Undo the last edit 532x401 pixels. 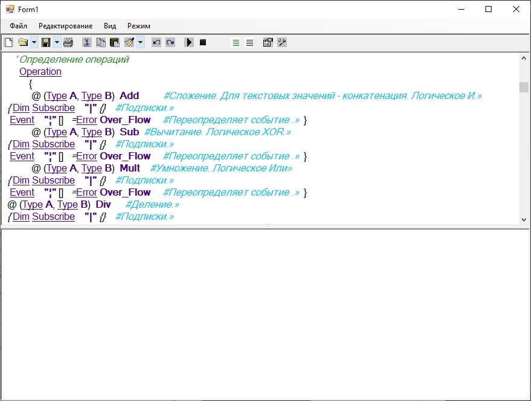coord(156,42)
